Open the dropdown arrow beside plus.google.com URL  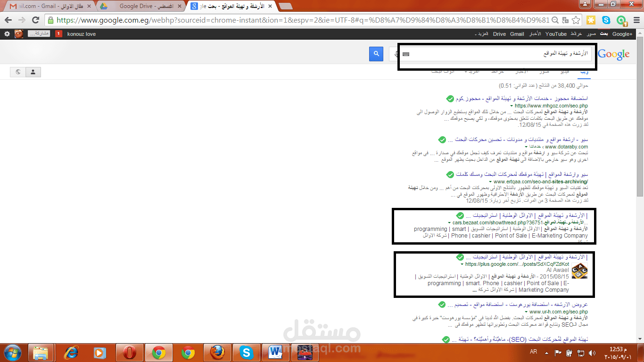pyautogui.click(x=462, y=264)
